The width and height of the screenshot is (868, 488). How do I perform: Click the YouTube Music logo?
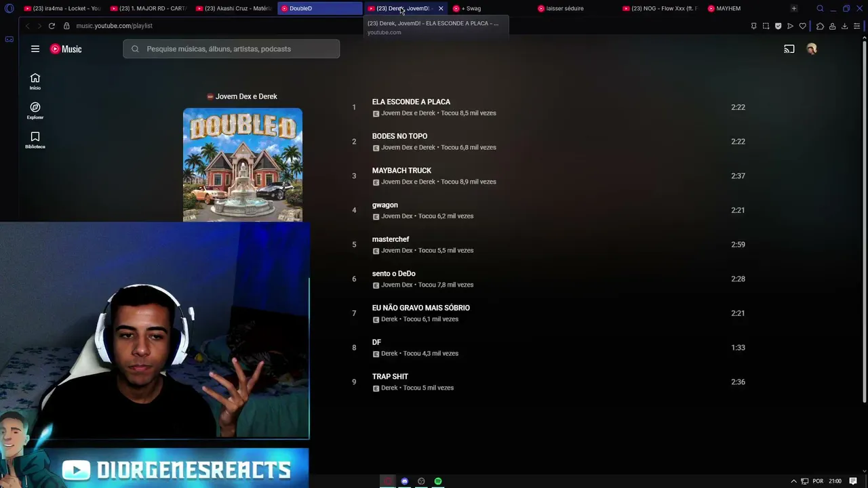click(x=66, y=49)
